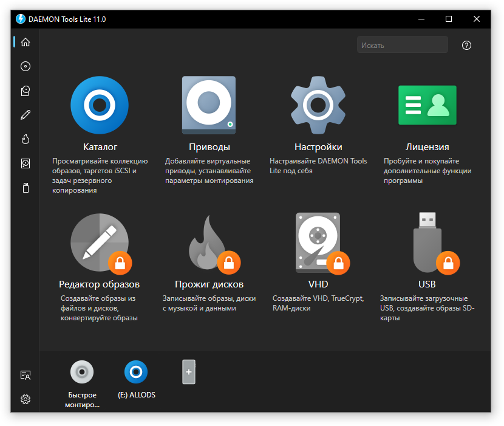Open the VHD sidebar icon
Screen dimensions: 504x426
coord(26,163)
